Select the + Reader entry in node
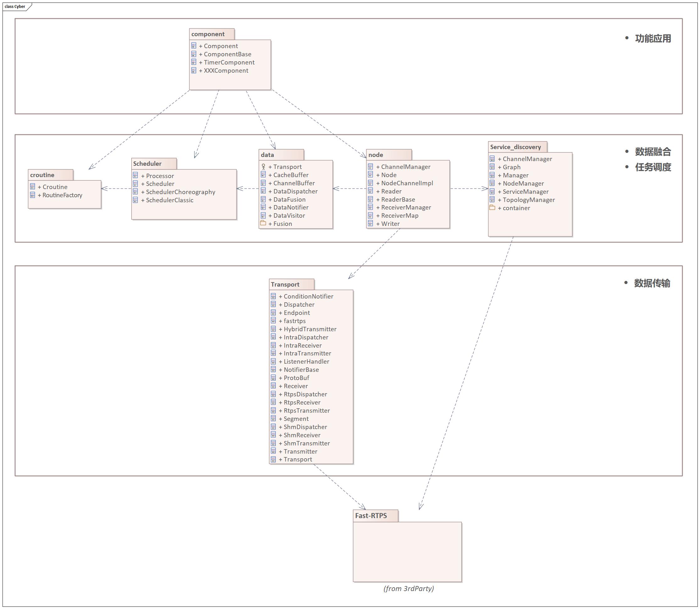Image resolution: width=700 pixels, height=609 pixels. [389, 191]
